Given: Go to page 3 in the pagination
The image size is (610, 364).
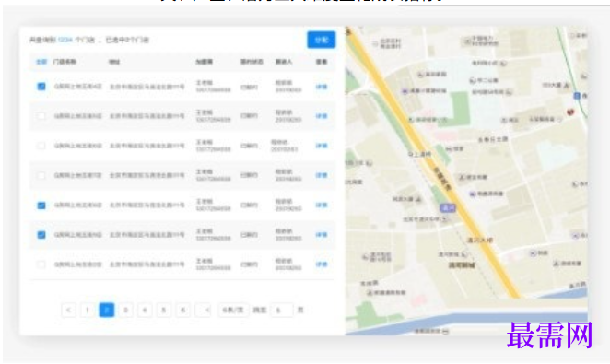Looking at the screenshot, I should point(125,310).
